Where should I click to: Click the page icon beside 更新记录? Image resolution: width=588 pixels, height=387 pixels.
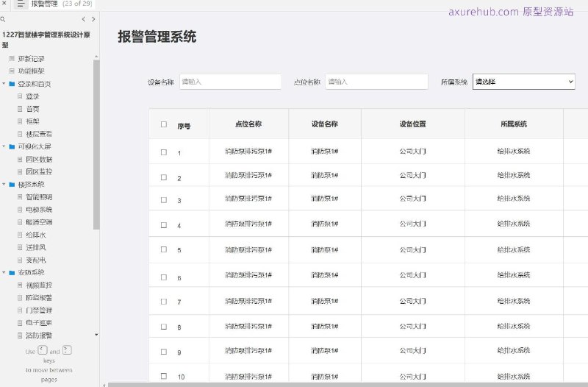point(12,59)
